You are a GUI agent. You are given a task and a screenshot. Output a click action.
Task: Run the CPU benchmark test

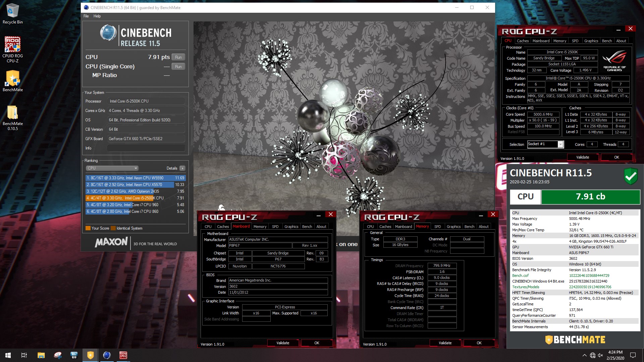click(178, 57)
